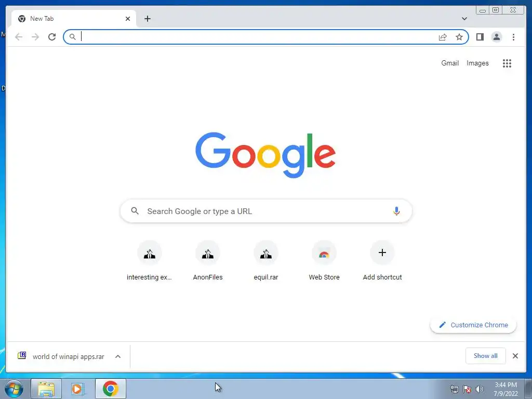Image resolution: width=532 pixels, height=399 pixels.
Task: Click the Customize Chrome button
Action: click(x=473, y=325)
